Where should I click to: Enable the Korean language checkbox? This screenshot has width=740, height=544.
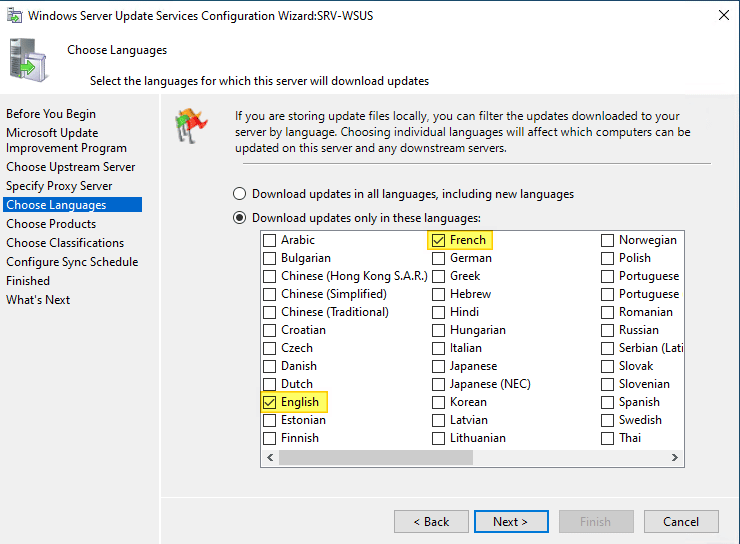[x=438, y=402]
